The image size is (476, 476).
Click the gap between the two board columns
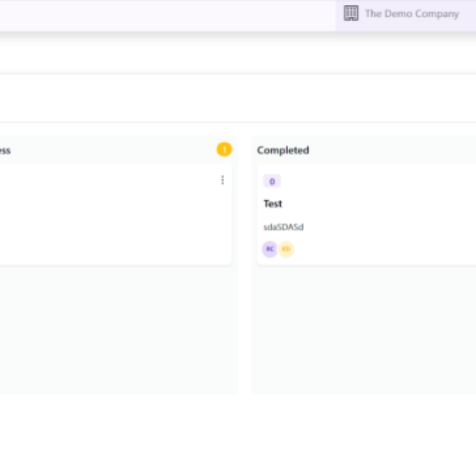click(245, 264)
